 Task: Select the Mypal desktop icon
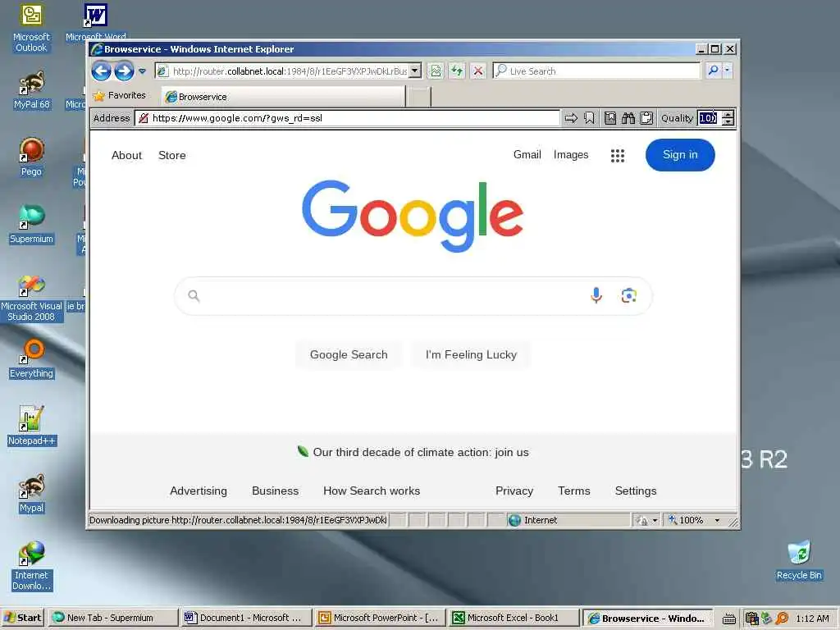point(32,493)
